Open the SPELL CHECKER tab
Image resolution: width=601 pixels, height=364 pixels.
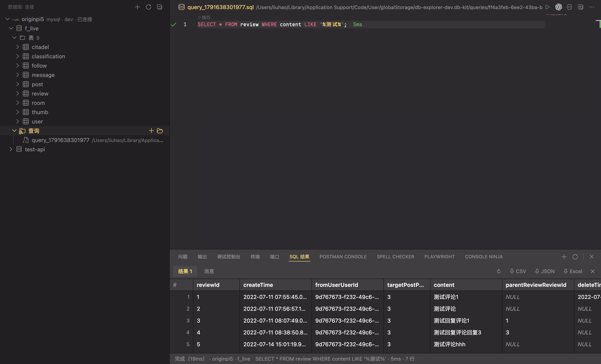click(x=395, y=257)
